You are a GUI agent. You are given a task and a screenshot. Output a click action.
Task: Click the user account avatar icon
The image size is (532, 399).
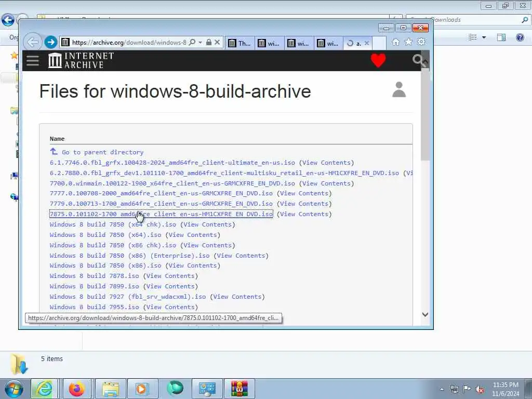tap(399, 89)
